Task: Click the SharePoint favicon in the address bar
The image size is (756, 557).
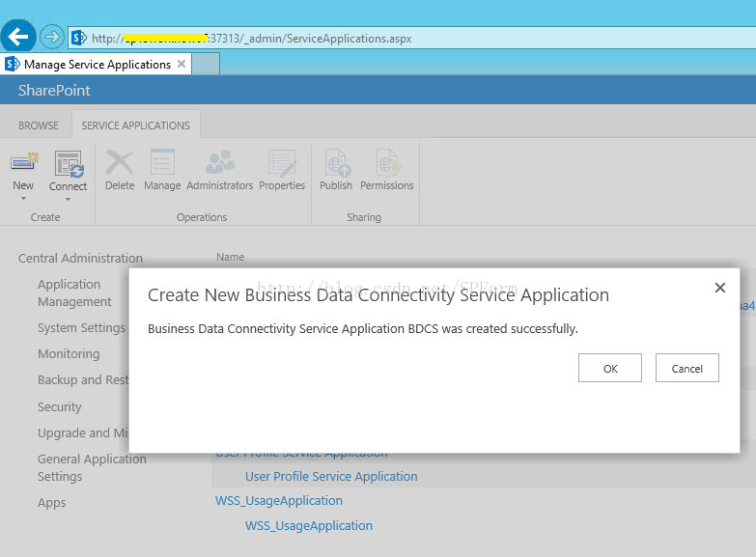Action: click(x=79, y=38)
